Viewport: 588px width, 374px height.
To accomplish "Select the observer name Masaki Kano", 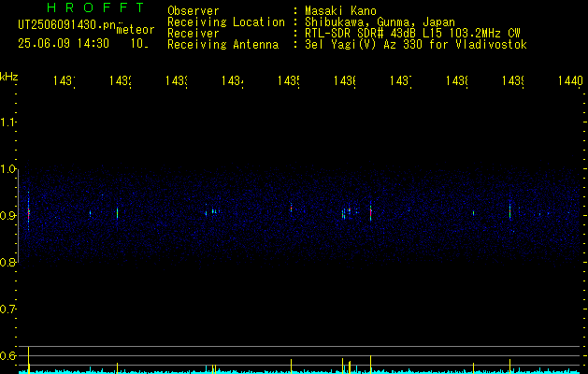I will pos(340,11).
